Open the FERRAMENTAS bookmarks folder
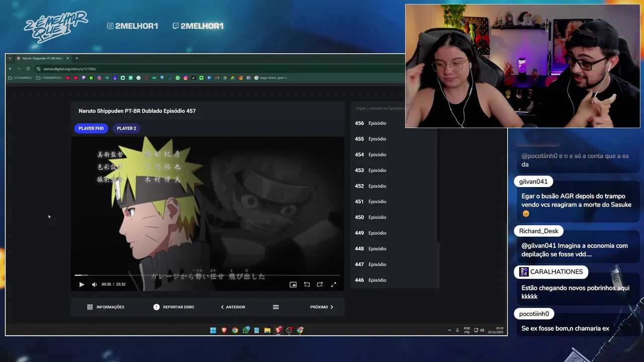644x362 pixels. (49, 78)
